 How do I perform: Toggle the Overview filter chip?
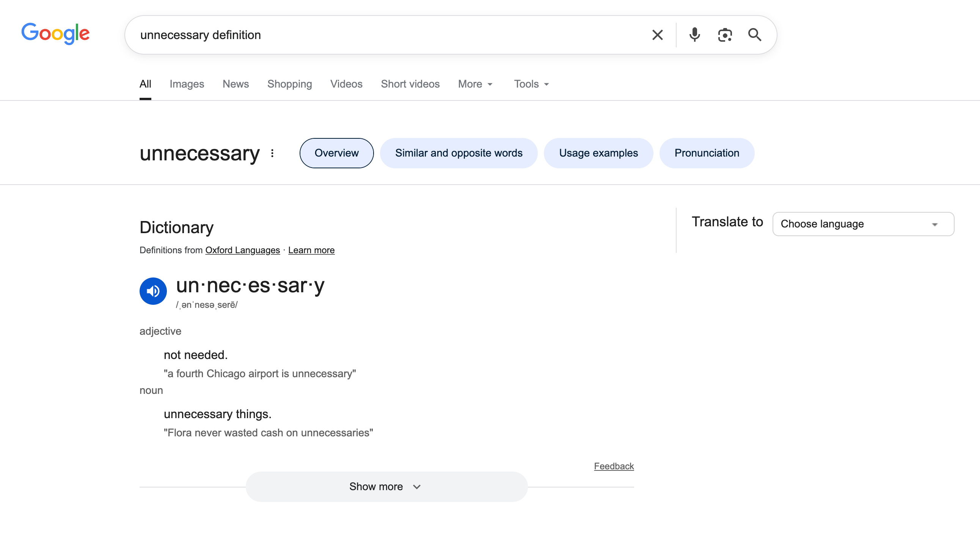coord(336,153)
